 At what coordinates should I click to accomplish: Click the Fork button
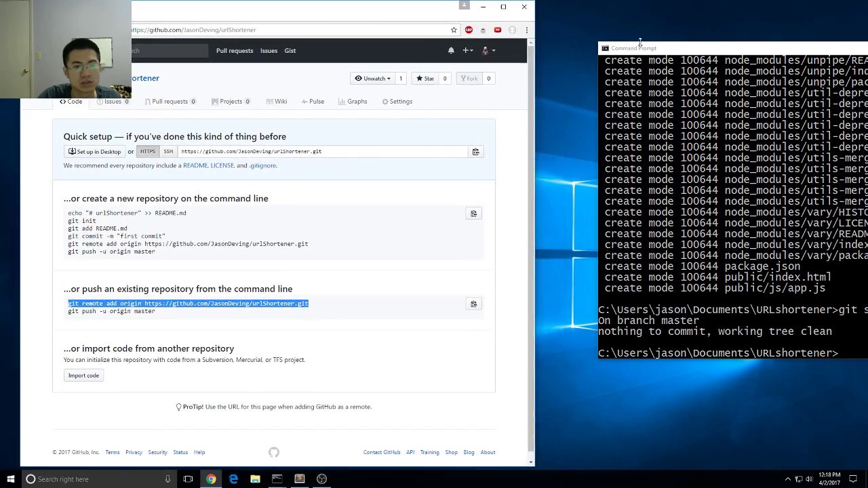point(468,79)
